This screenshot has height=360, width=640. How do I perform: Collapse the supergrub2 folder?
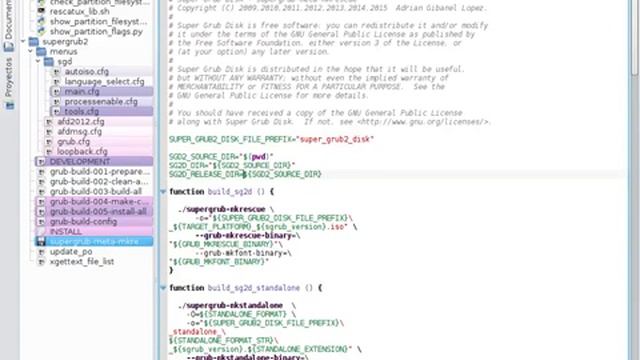click(x=23, y=41)
